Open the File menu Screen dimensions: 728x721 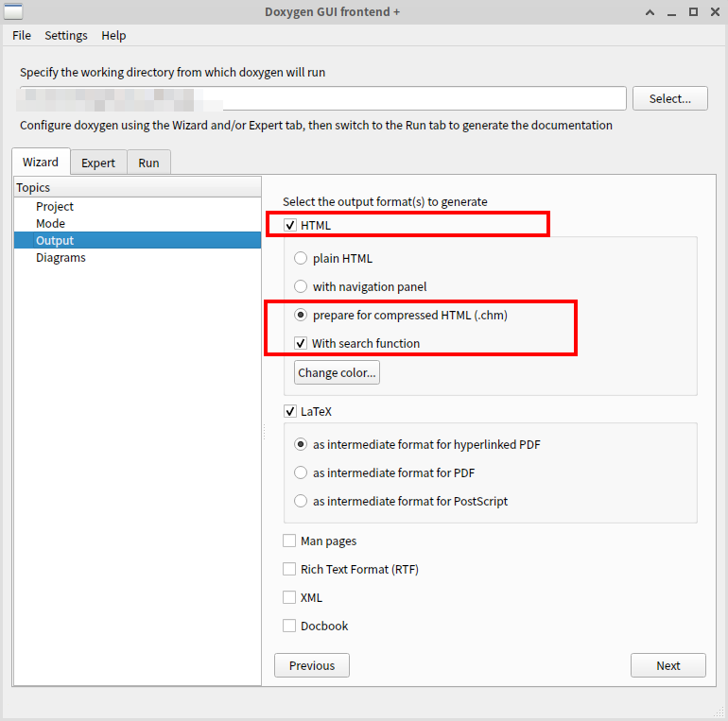point(22,35)
